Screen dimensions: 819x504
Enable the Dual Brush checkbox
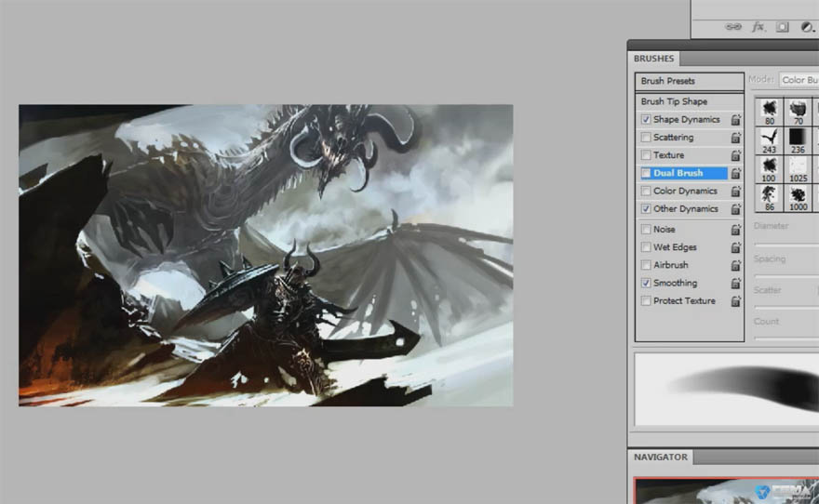point(646,173)
